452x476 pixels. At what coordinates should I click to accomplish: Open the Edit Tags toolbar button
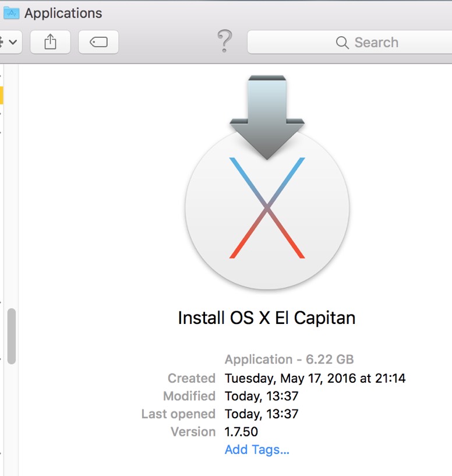point(98,42)
